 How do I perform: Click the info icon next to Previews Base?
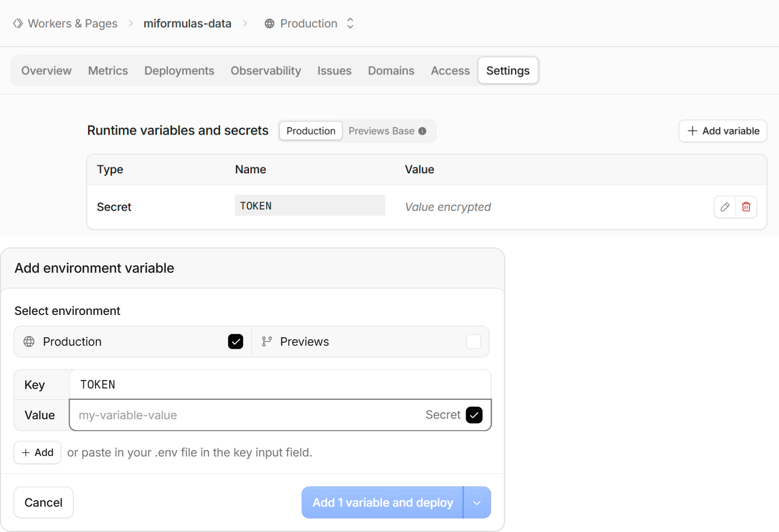coord(422,131)
